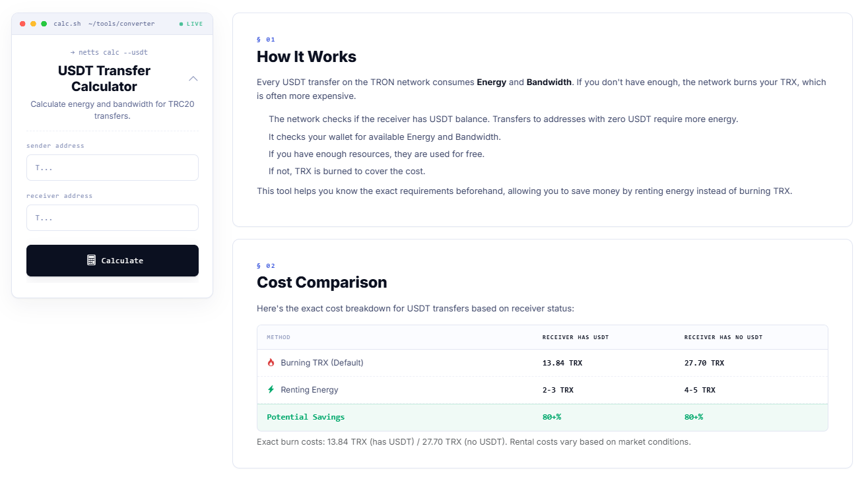Click the lightning bolt icon beside Renting Energy
Screen dimensions: 868x479
pos(271,390)
